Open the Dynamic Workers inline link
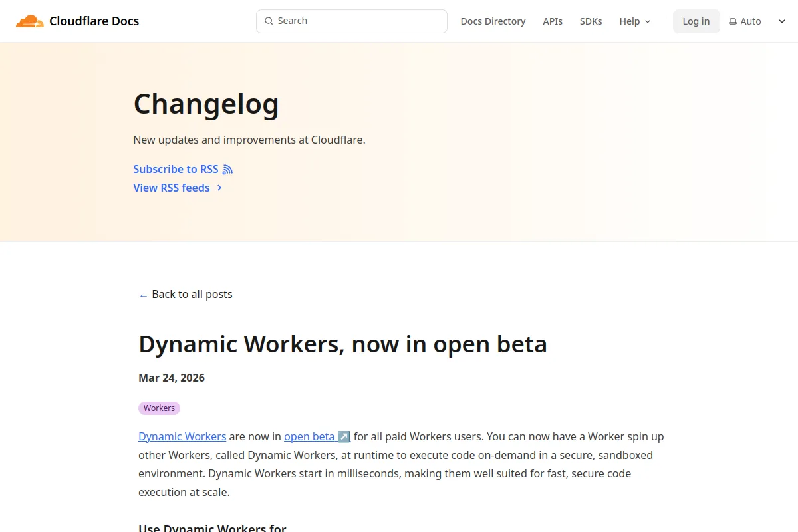The image size is (798, 532). point(182,436)
